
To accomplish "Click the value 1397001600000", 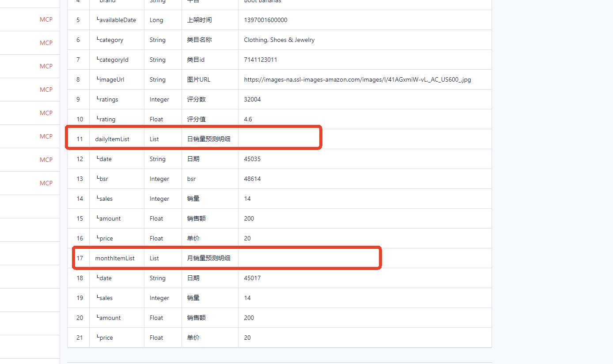I will click(x=265, y=20).
